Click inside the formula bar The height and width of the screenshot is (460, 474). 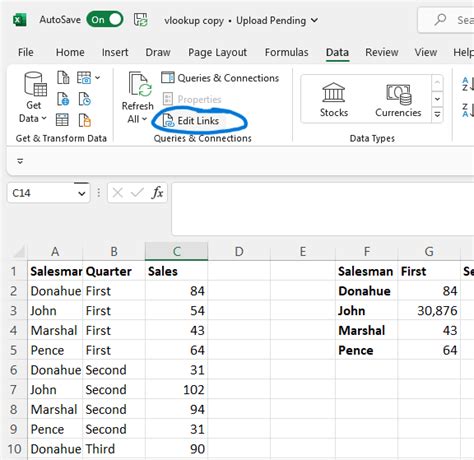coord(323,209)
